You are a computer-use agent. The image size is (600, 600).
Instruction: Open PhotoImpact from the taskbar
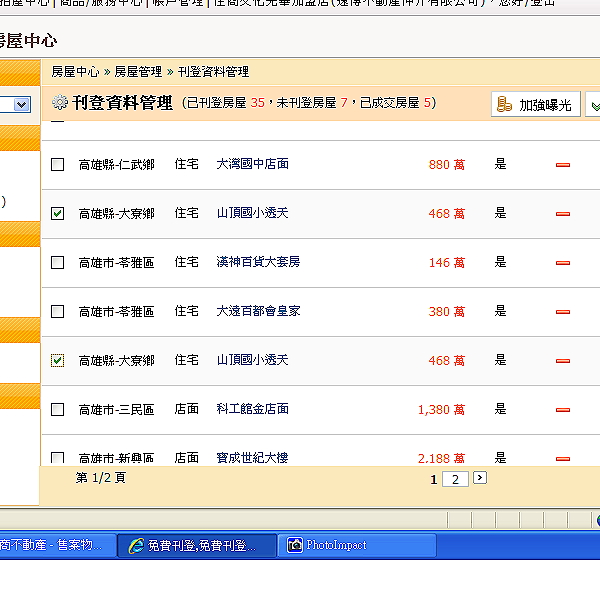click(357, 545)
